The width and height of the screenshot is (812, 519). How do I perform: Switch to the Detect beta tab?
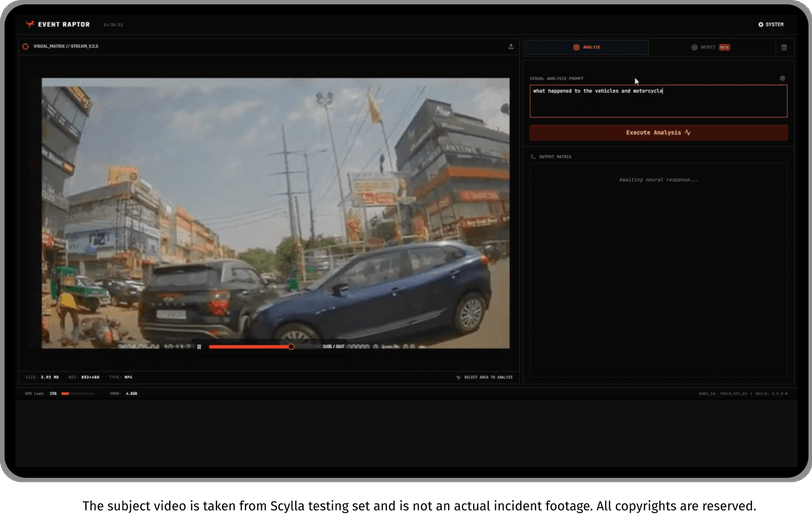click(710, 47)
